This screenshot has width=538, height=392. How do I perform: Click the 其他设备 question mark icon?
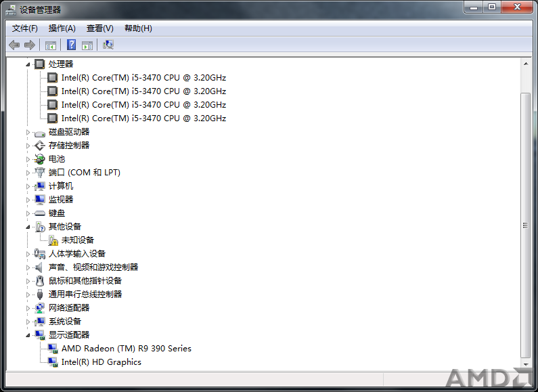click(x=40, y=227)
